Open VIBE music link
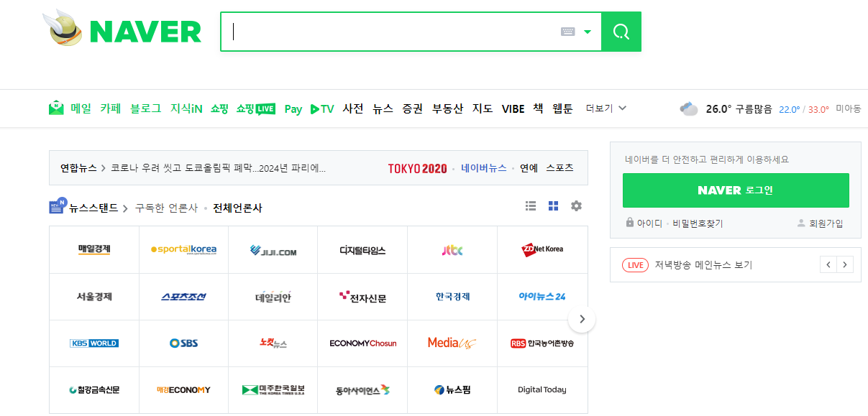The image size is (868, 416). coord(513,108)
